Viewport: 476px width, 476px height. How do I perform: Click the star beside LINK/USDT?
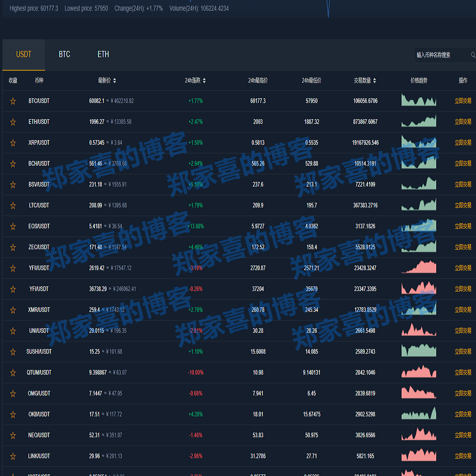[13, 456]
